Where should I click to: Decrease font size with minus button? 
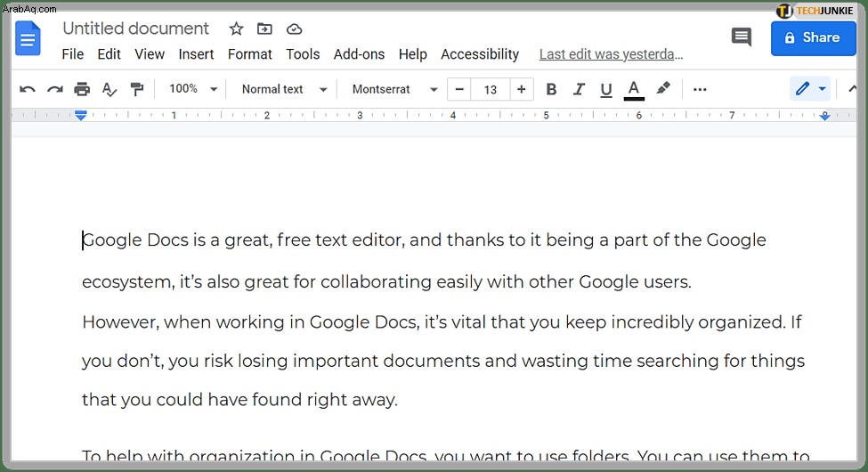[x=458, y=89]
